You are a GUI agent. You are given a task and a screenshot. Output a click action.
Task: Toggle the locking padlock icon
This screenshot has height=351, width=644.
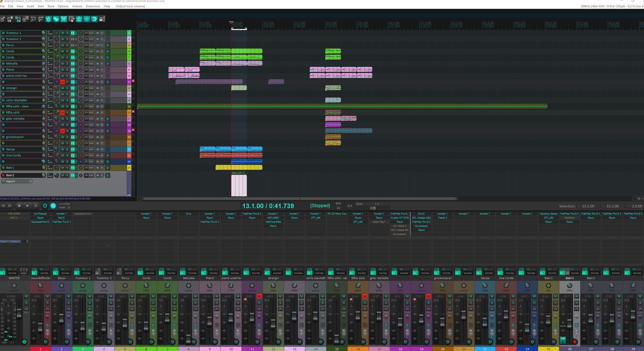[x=101, y=19]
